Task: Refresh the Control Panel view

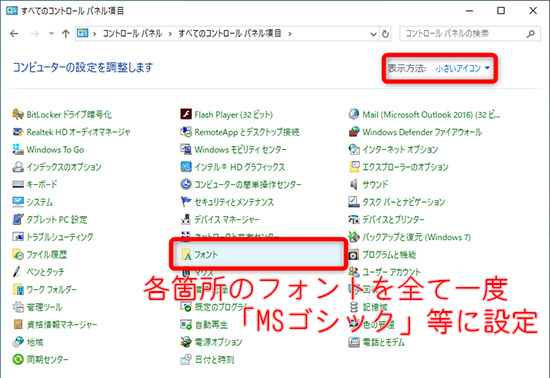Action: [385, 34]
